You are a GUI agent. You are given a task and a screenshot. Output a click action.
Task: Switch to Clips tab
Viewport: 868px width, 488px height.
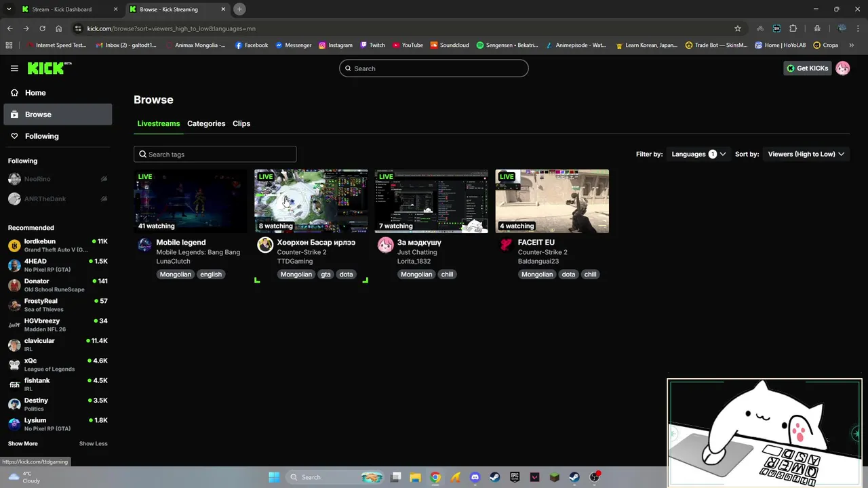[x=241, y=123]
